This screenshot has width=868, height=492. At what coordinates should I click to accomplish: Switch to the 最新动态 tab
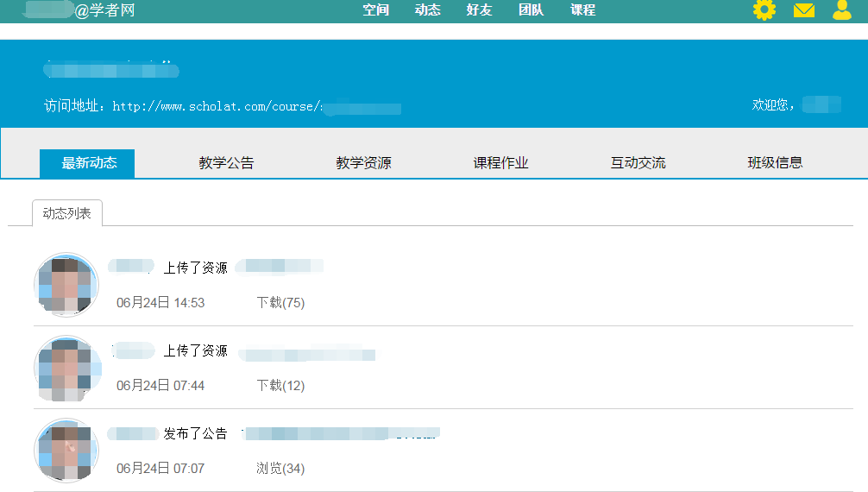click(x=88, y=162)
